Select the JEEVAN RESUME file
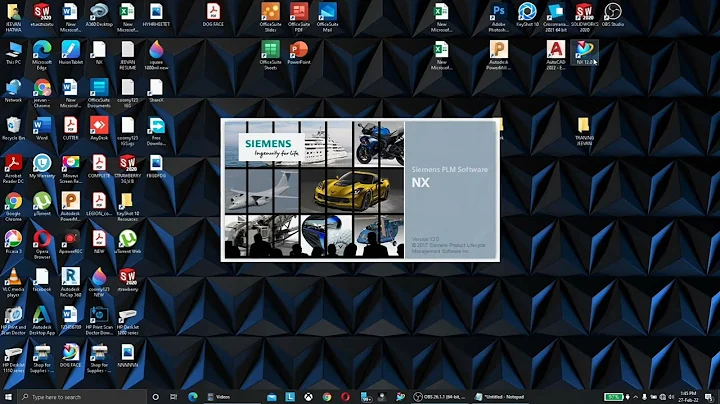This screenshot has width=720, height=404. [128, 55]
